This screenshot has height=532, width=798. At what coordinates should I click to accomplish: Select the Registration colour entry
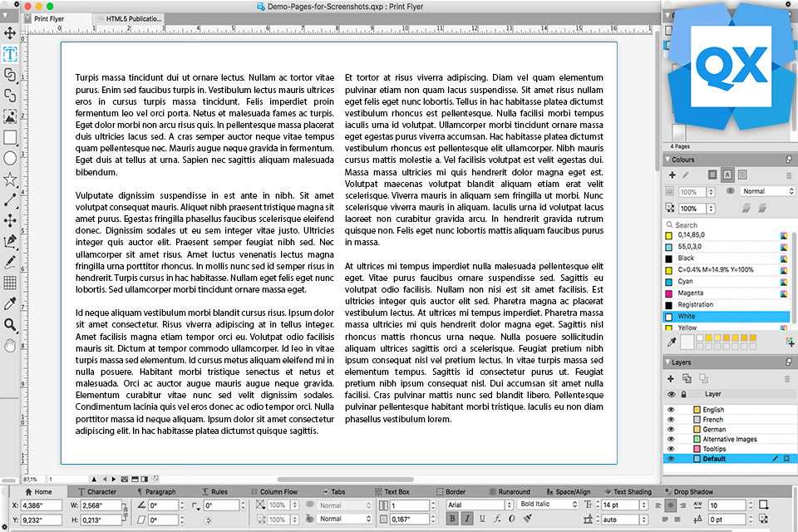[x=727, y=304]
